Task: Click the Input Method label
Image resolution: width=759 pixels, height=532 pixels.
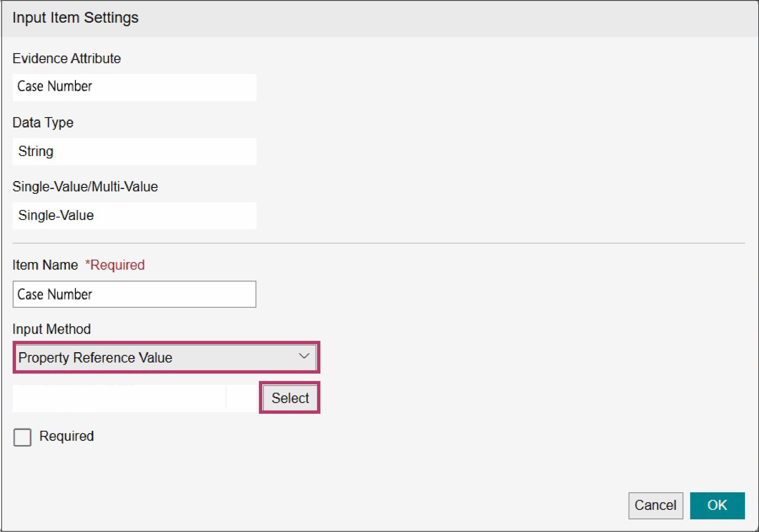Action: pyautogui.click(x=52, y=329)
